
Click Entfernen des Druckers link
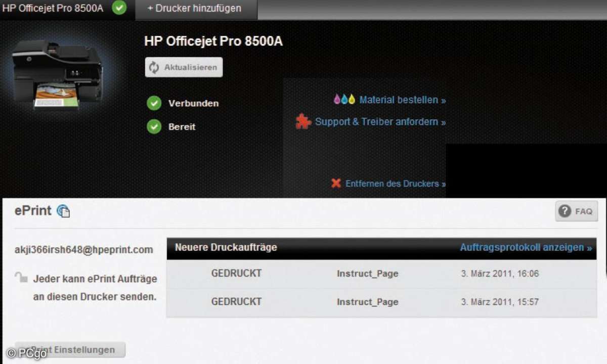[396, 184]
